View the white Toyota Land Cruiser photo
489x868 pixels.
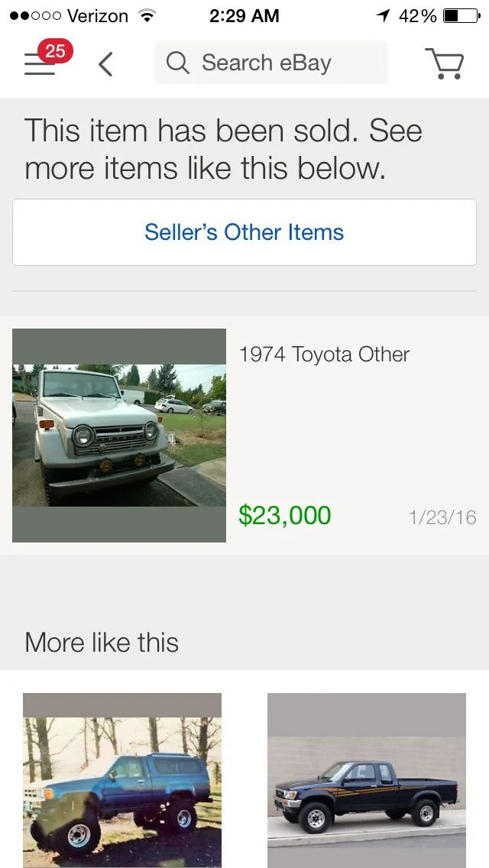[119, 436]
